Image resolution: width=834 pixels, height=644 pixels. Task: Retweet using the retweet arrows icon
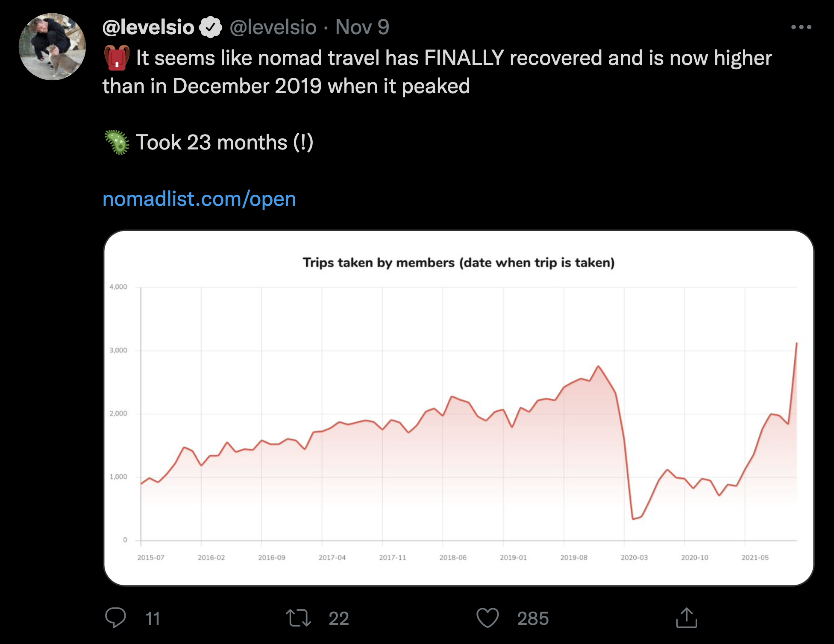pos(298,618)
